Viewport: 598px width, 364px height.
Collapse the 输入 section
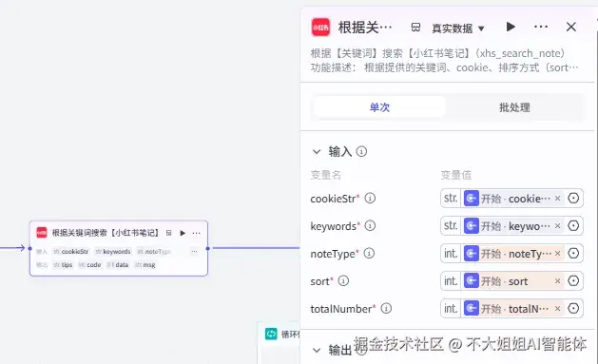317,152
